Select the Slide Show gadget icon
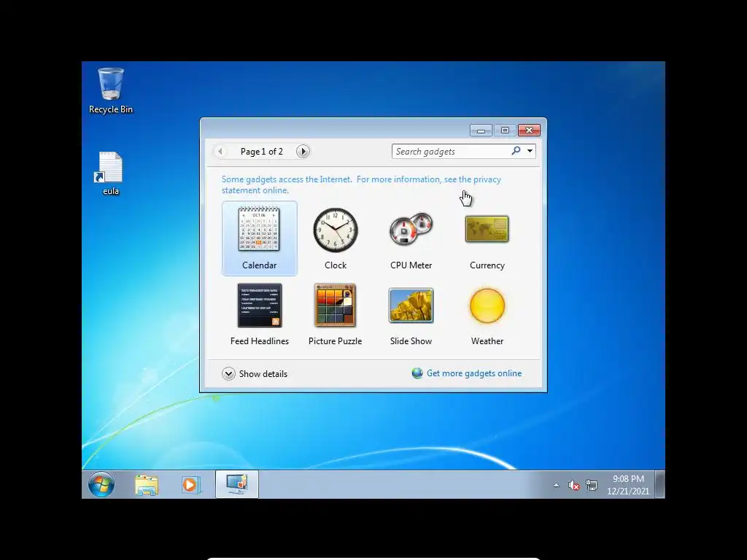 click(411, 306)
